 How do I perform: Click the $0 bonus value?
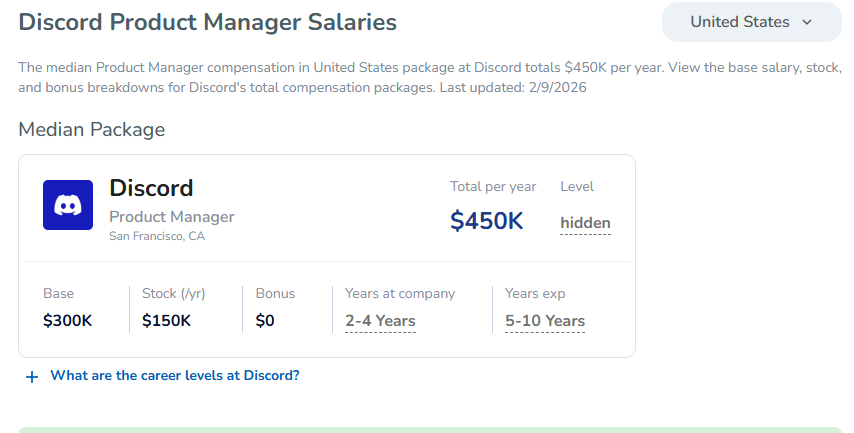tap(265, 321)
